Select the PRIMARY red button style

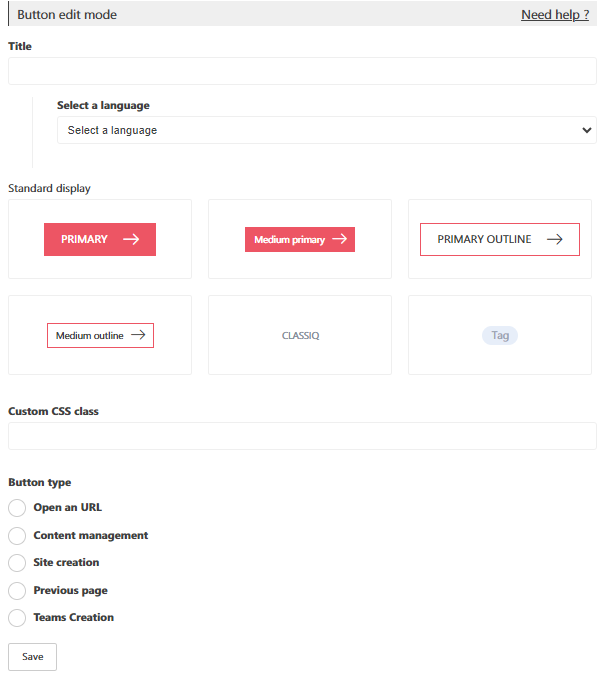click(99, 239)
